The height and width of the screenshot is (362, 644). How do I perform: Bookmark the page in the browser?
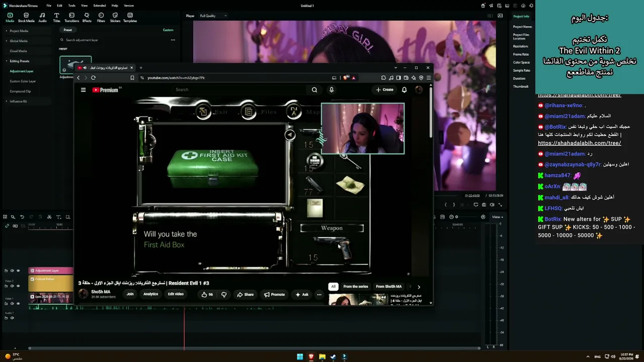[132, 77]
